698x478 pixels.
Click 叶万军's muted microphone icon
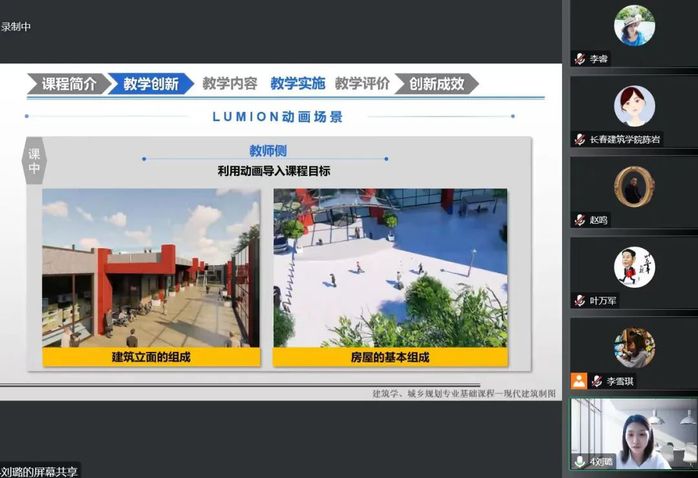(580, 300)
